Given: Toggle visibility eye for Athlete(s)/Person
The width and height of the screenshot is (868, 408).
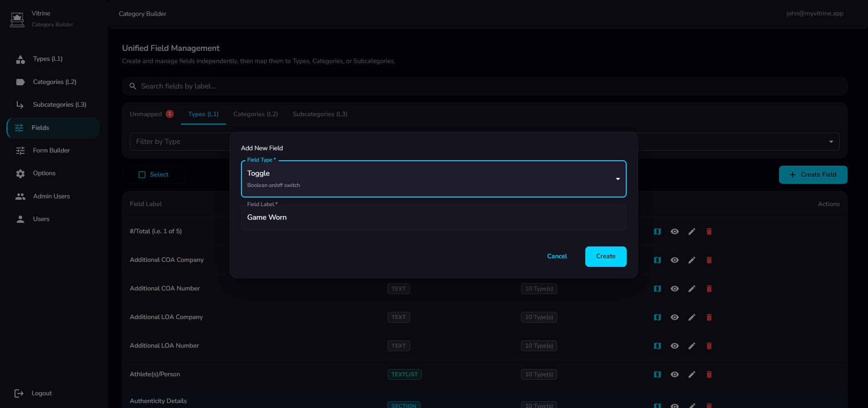Looking at the screenshot, I should coord(674,374).
